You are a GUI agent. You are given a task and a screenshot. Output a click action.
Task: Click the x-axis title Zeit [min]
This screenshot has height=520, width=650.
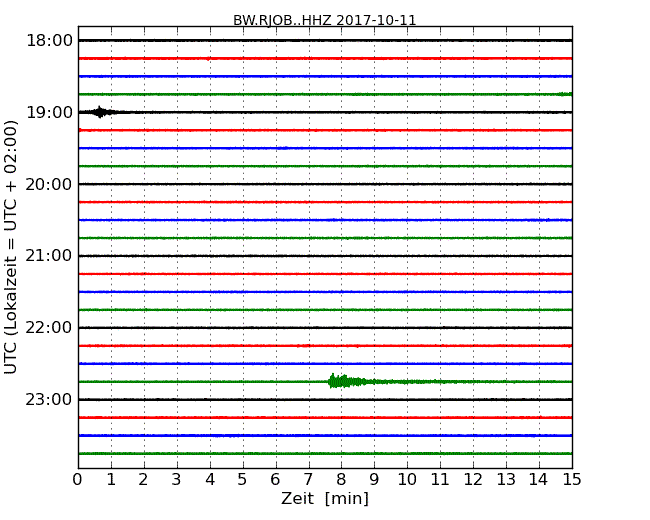click(x=325, y=498)
